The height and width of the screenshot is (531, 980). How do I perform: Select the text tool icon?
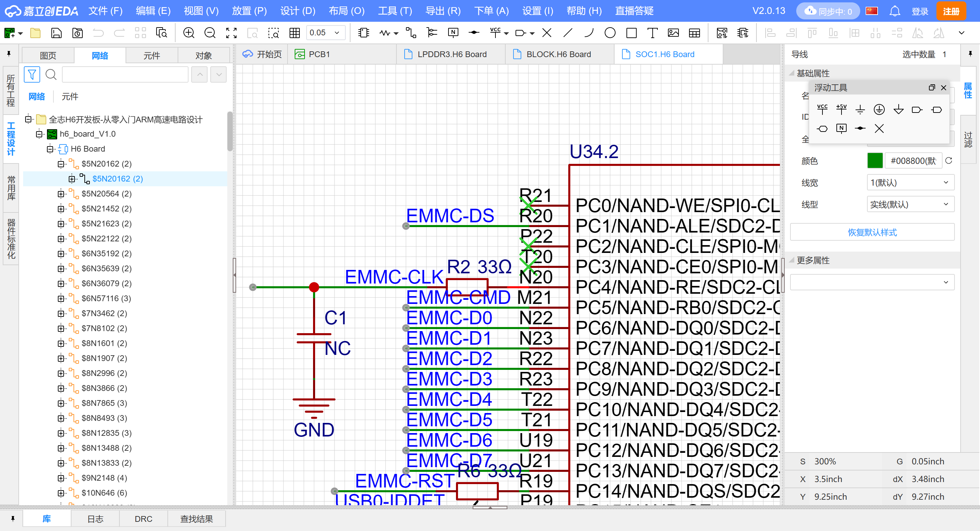[x=652, y=33]
